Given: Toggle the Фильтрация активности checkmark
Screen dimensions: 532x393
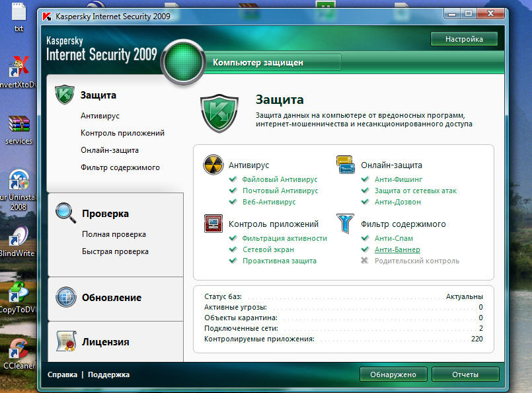Looking at the screenshot, I should 233,238.
